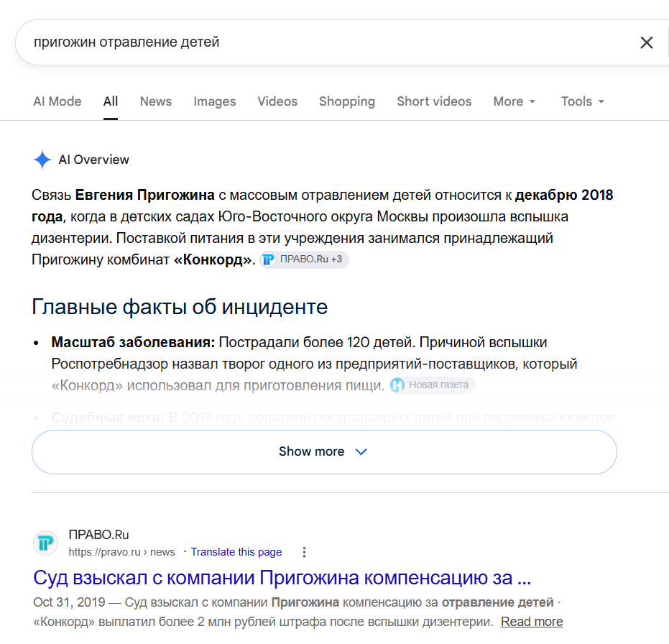Click the Translate this page link

pyautogui.click(x=236, y=552)
